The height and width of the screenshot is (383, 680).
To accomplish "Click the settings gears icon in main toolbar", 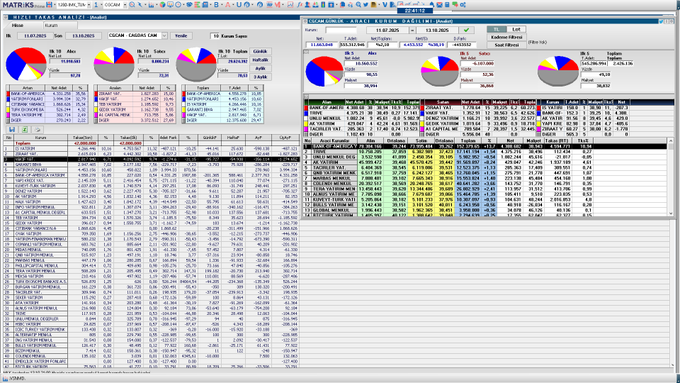I will click(463, 5).
